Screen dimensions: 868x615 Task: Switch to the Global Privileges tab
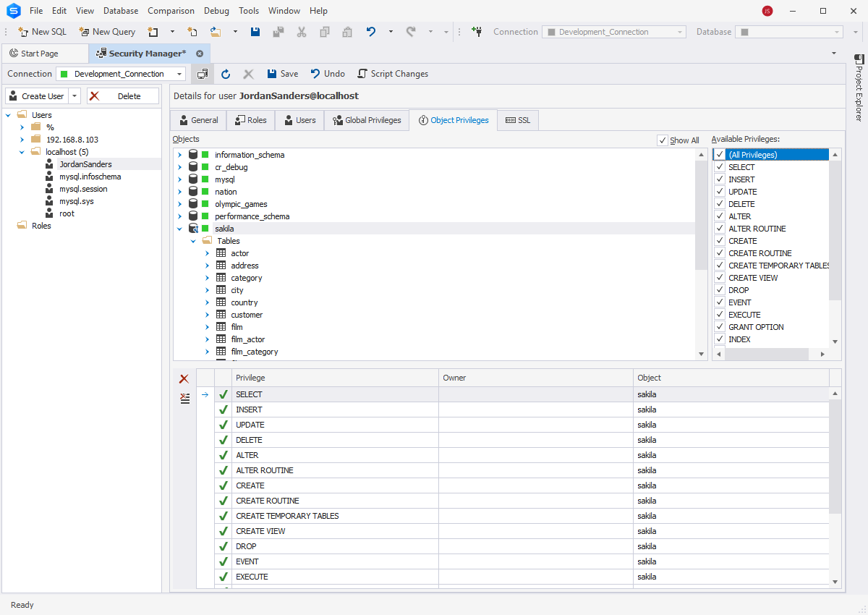[366, 120]
